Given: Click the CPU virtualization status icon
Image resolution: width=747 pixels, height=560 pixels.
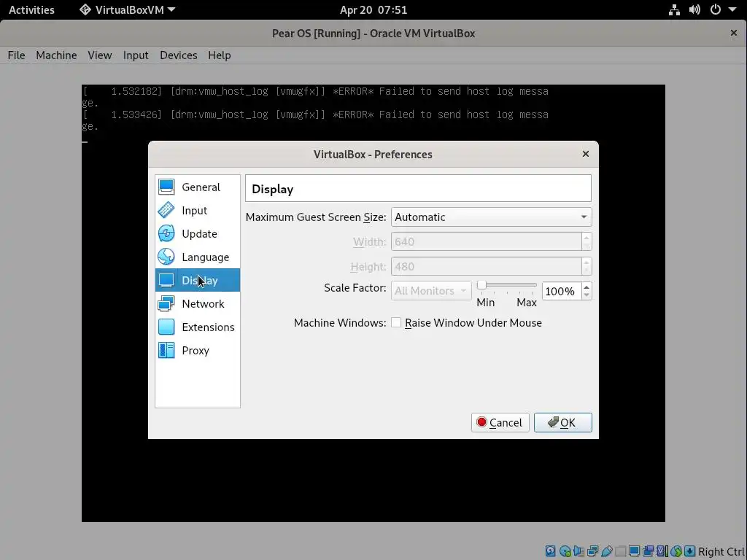Looking at the screenshot, I should tap(662, 551).
